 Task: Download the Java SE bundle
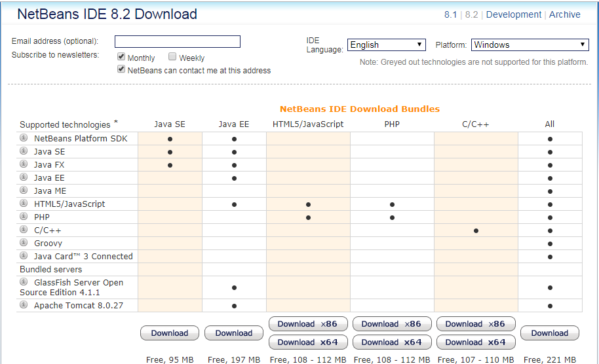point(170,333)
